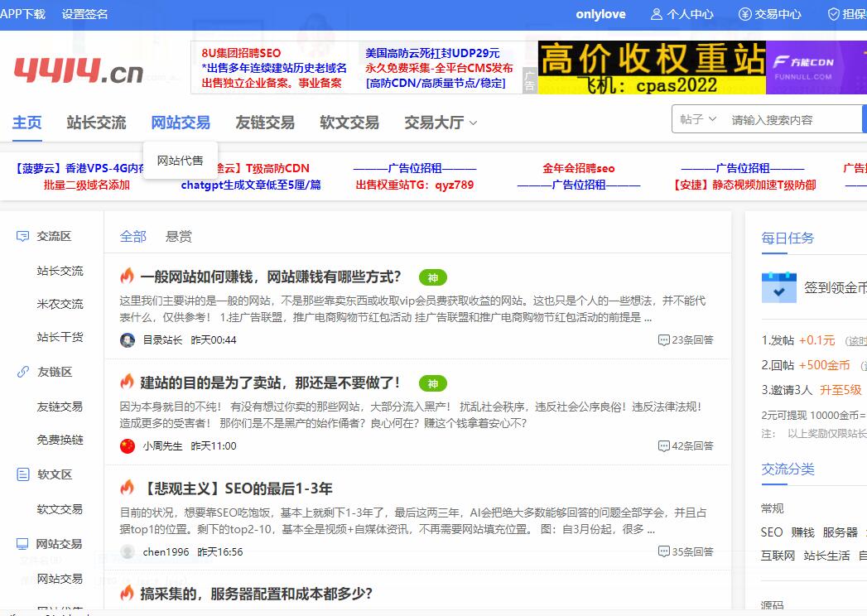The width and height of the screenshot is (867, 616).
Task: Click the 友链区 link icon in sidebar
Action: pyautogui.click(x=23, y=372)
